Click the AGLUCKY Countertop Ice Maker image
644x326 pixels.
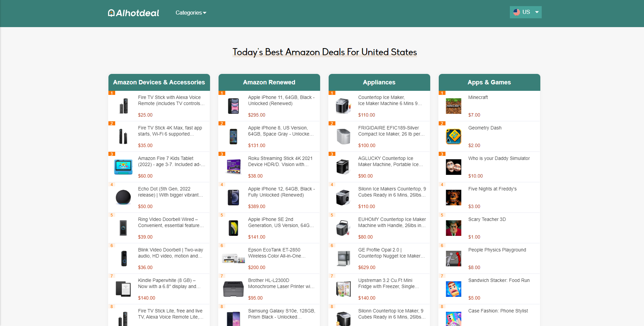pos(344,167)
